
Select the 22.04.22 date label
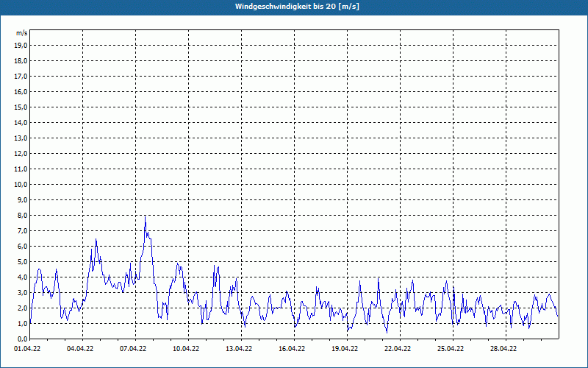[x=398, y=349]
